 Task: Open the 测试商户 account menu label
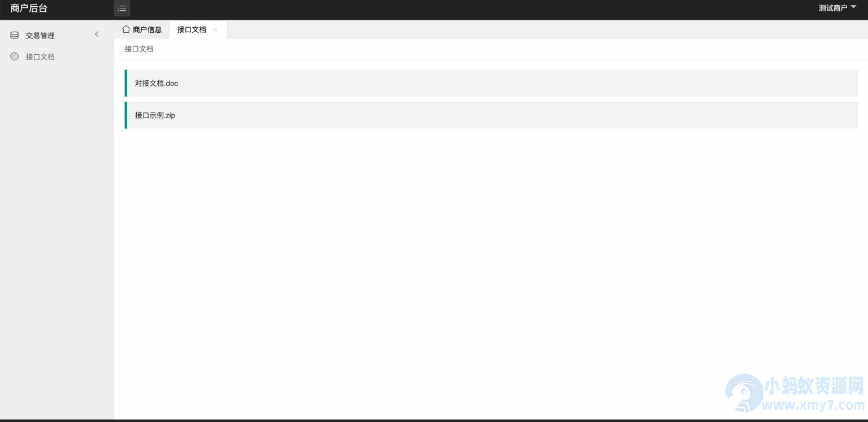tap(833, 8)
